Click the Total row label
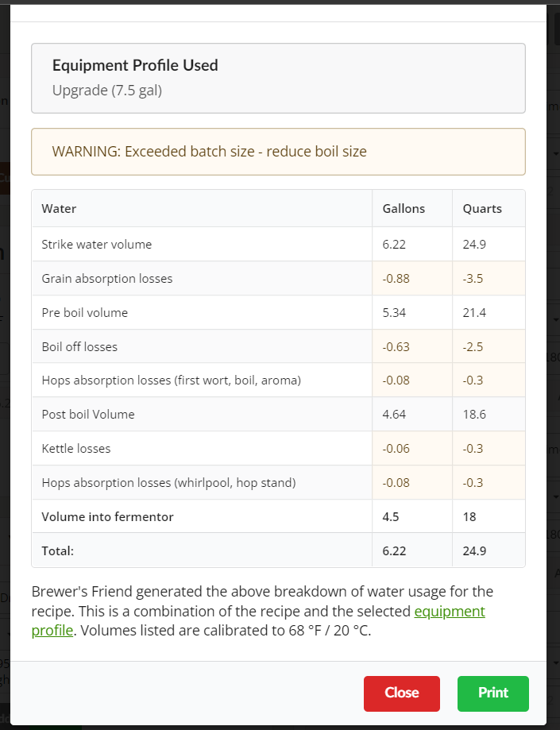Screen dimensions: 560x730 coord(57,550)
